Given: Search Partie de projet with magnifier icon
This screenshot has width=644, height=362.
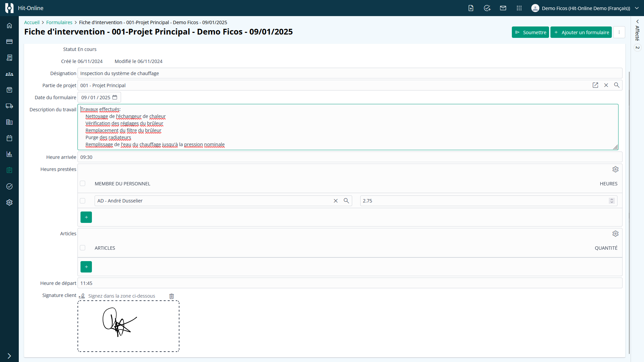Looking at the screenshot, I should (617, 85).
